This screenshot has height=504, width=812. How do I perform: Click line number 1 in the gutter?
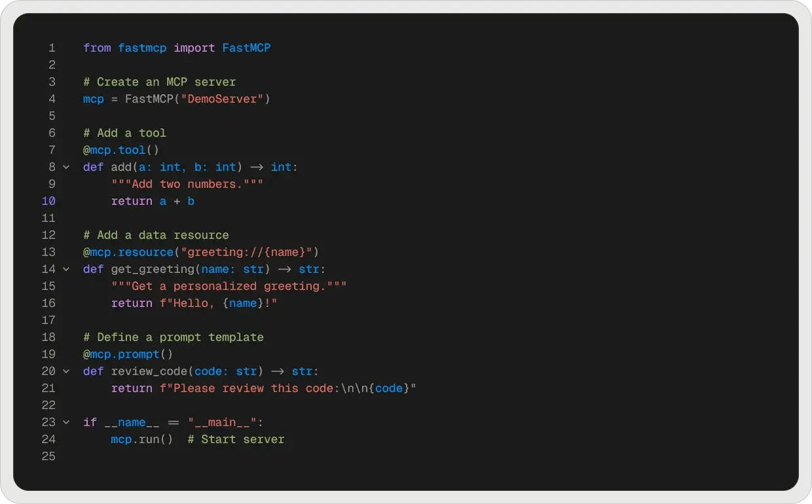tap(52, 48)
